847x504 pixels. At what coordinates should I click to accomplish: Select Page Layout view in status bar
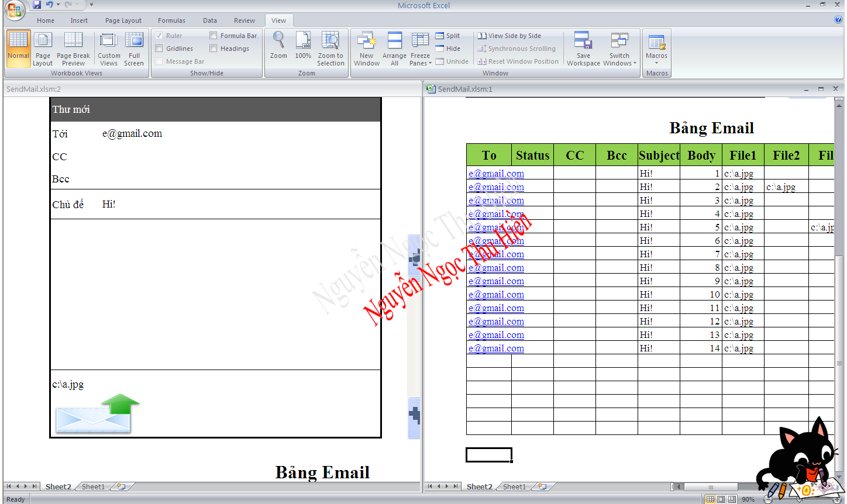[x=721, y=499]
